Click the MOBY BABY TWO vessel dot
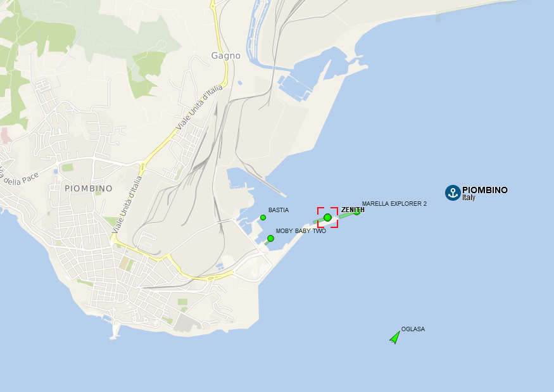Screen dimensions: 554x392 tap(270, 239)
